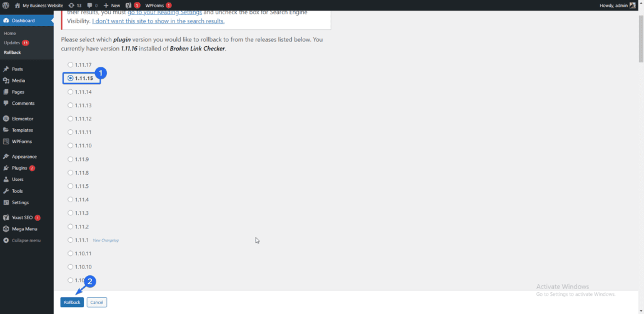The height and width of the screenshot is (314, 644).
Task: Click the Elementor icon in sidebar
Action: click(6, 119)
